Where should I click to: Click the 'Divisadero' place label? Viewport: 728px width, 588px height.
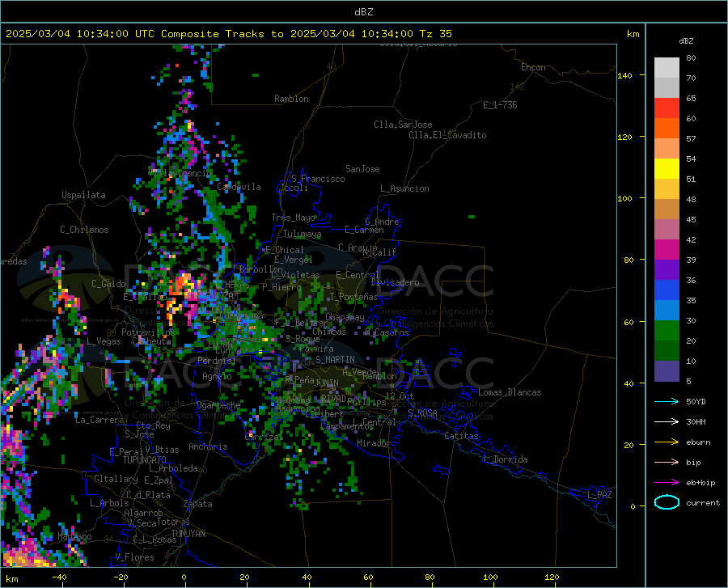[x=395, y=282]
